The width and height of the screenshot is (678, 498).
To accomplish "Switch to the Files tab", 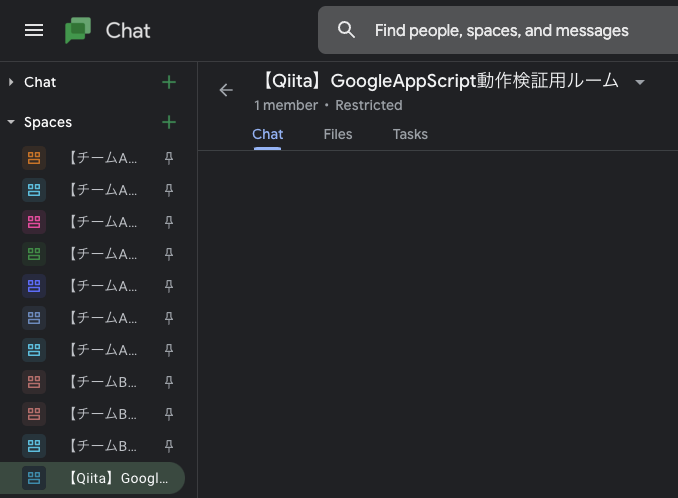I will click(x=338, y=134).
